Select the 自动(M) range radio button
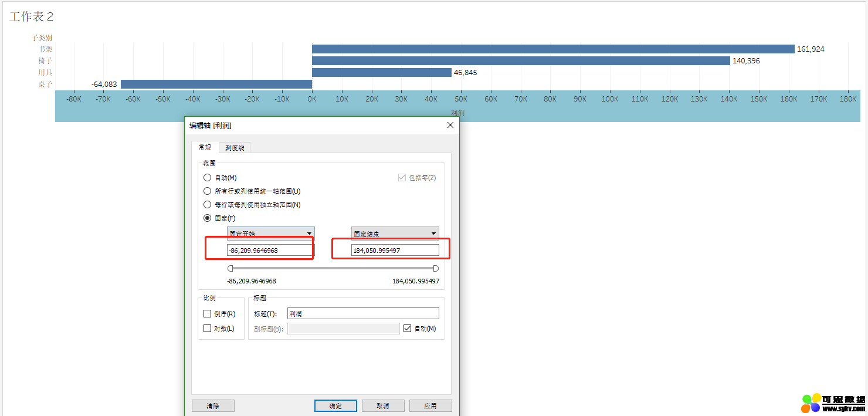 (x=207, y=178)
